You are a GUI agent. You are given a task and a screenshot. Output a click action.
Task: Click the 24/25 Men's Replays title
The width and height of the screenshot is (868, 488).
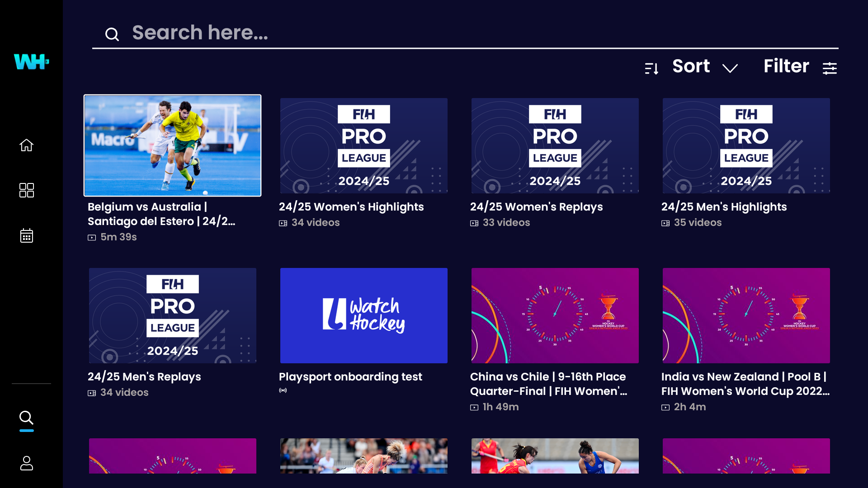click(144, 377)
